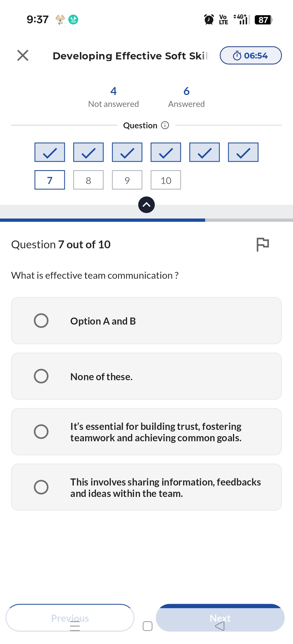Viewport: 293px width, 644px height.
Task: Click the Question info icon
Action: point(165,125)
